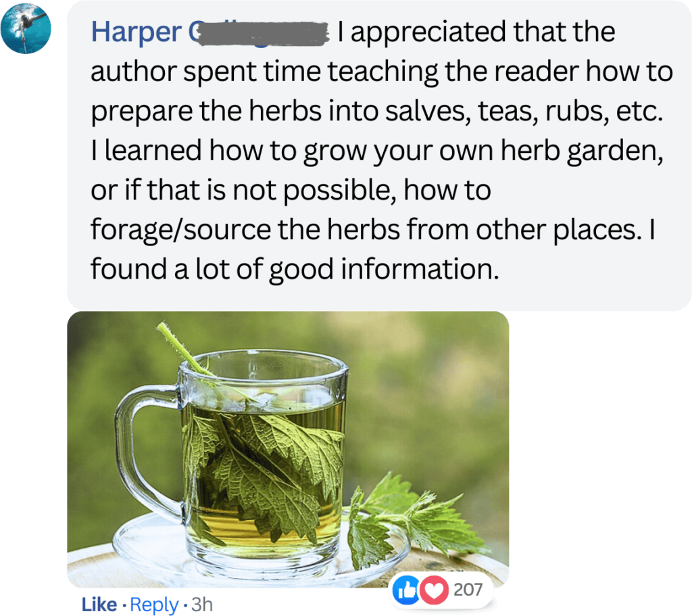Open Harper's profile via name link
Image resolution: width=692 pixels, height=616 pixels.
pyautogui.click(x=209, y=32)
